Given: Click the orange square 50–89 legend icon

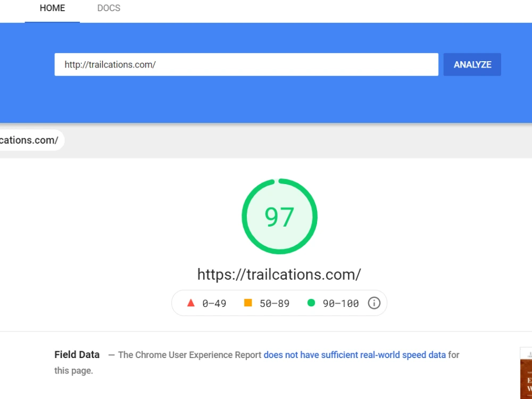Looking at the screenshot, I should [x=248, y=303].
